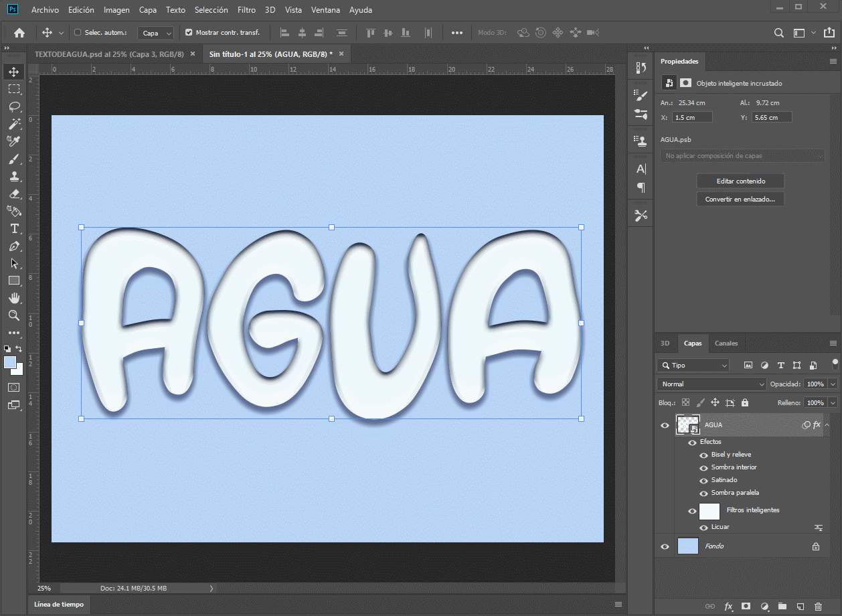Open the Paragraph panel icon
The width and height of the screenshot is (842, 616).
pyautogui.click(x=641, y=187)
